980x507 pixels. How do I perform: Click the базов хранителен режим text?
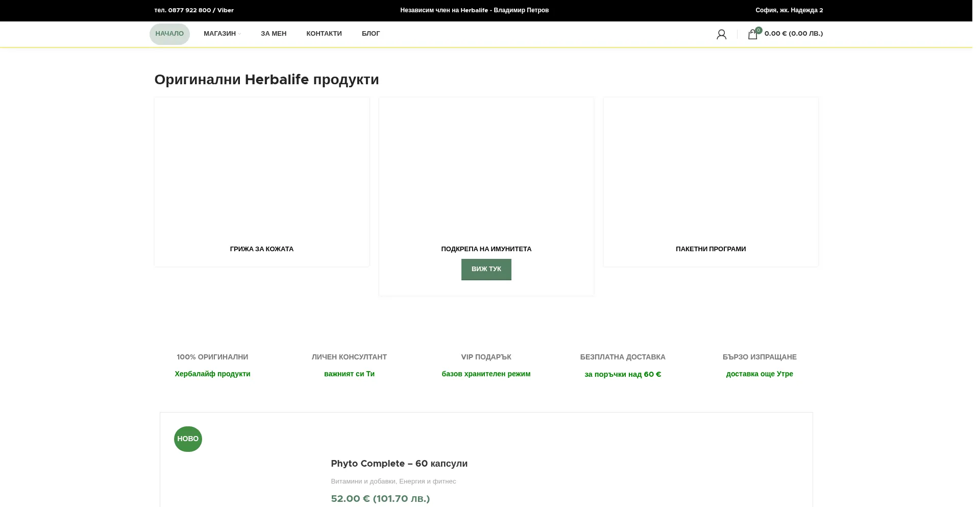click(x=486, y=374)
